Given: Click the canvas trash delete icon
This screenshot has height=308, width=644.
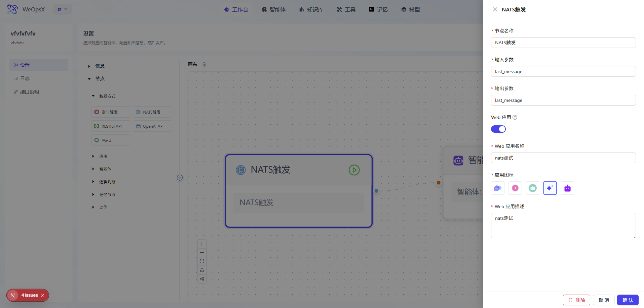Looking at the screenshot, I should (204, 64).
